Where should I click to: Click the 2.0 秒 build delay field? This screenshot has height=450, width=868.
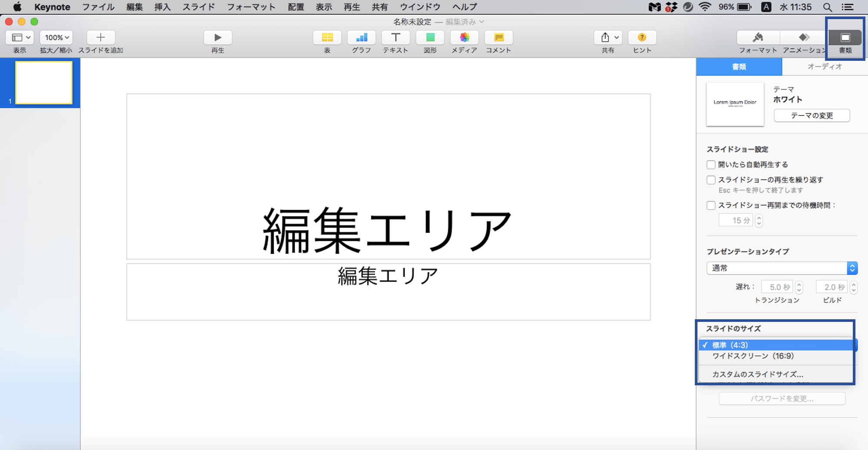[832, 287]
